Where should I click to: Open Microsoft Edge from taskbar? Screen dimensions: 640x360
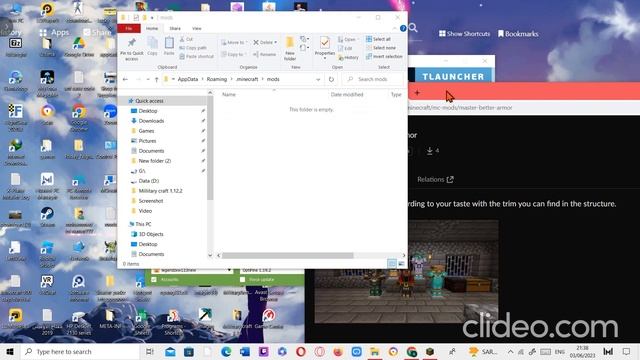226,351
